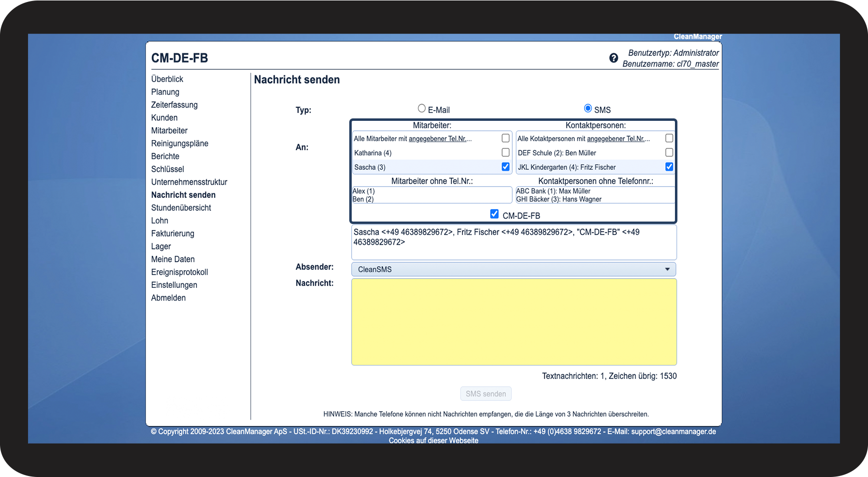
Task: Open the Reinigungspläne menu item
Action: [x=180, y=143]
